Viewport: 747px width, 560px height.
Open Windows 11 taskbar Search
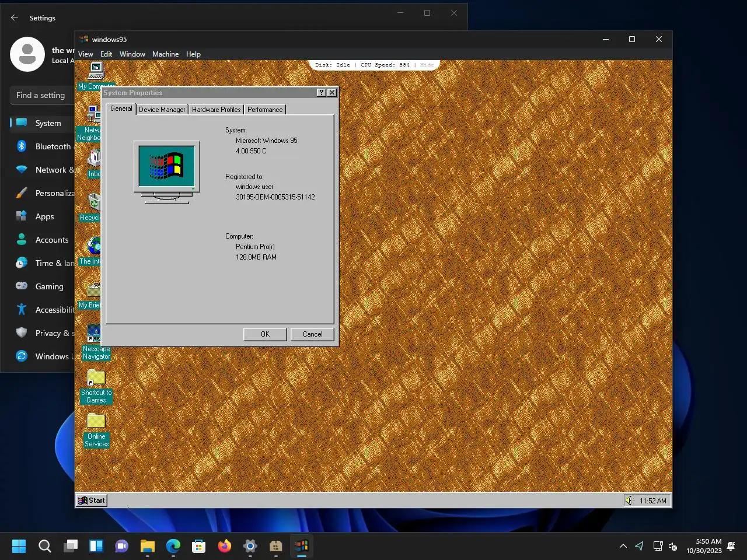click(x=45, y=546)
